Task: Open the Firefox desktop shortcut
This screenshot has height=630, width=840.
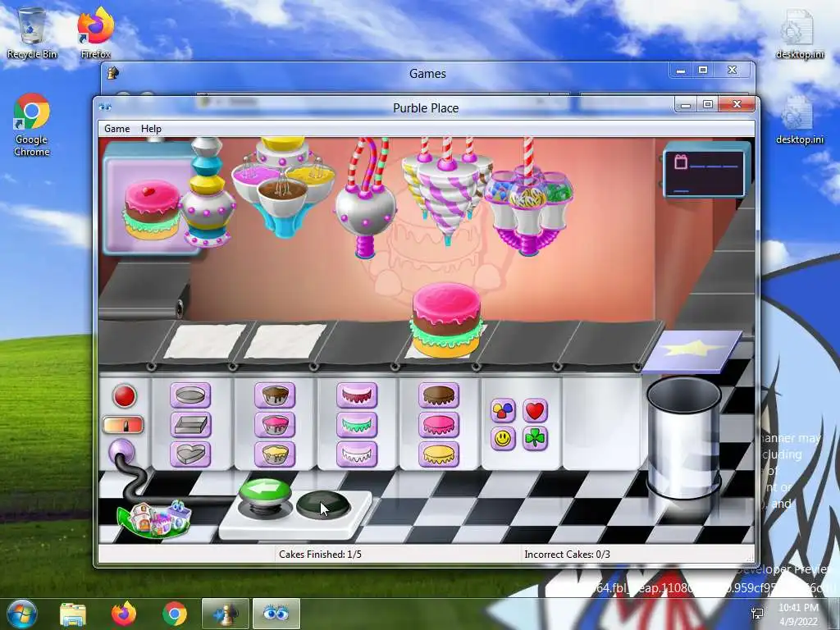Action: tap(95, 33)
